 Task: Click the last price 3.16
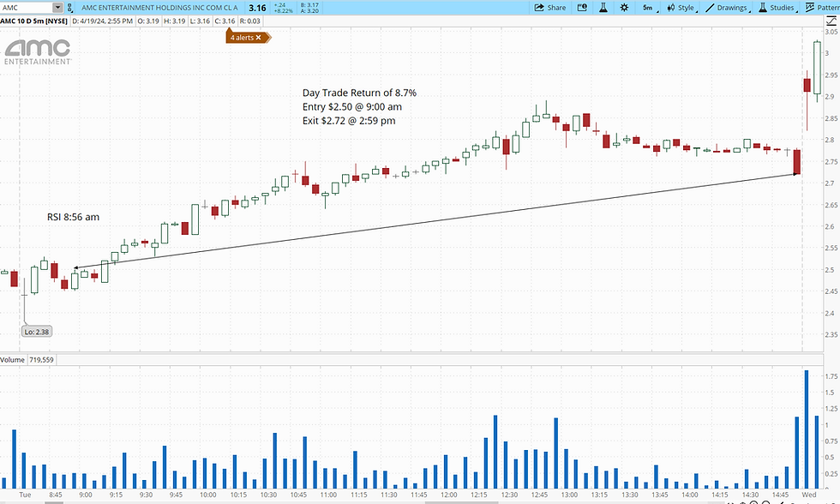tap(257, 8)
